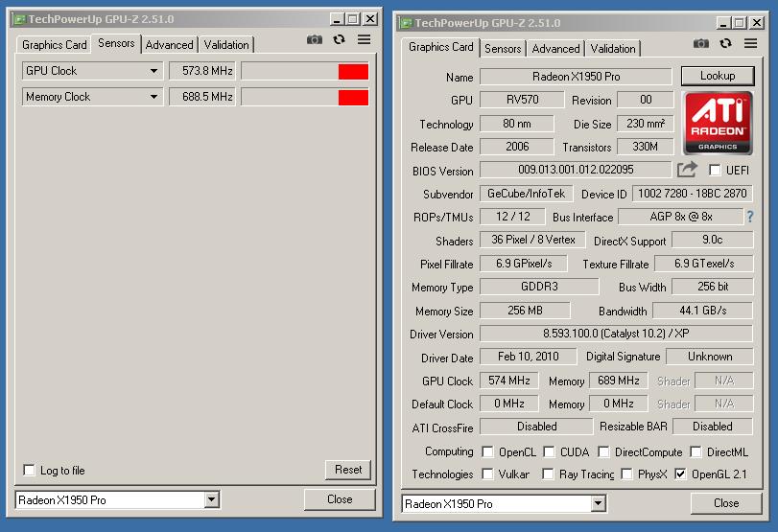The image size is (778, 532).
Task: Open Validation tab in left window
Action: pos(226,45)
